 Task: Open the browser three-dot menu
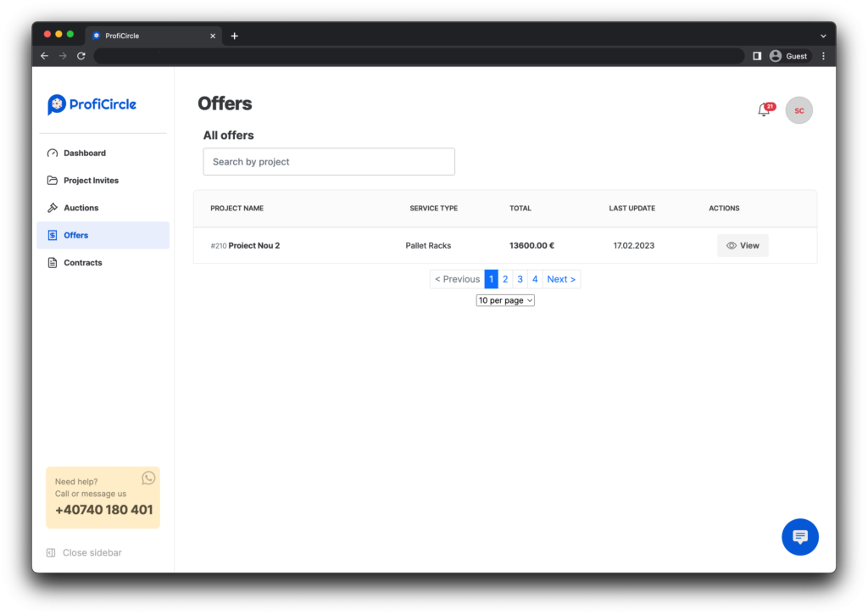pos(823,56)
